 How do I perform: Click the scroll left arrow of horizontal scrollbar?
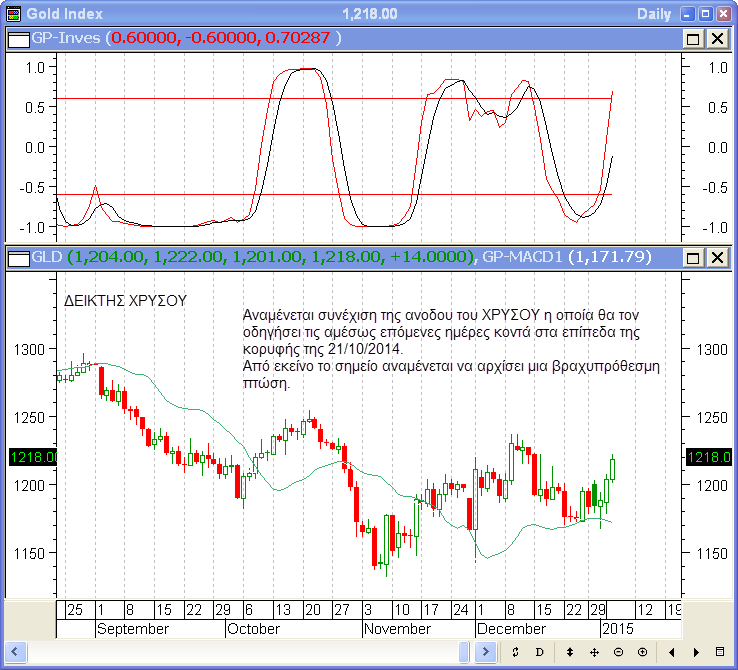[15, 652]
